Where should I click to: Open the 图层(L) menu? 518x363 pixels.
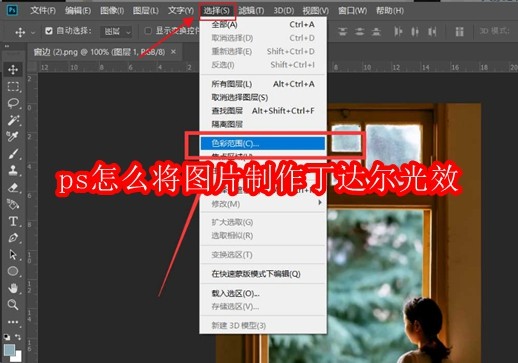145,11
